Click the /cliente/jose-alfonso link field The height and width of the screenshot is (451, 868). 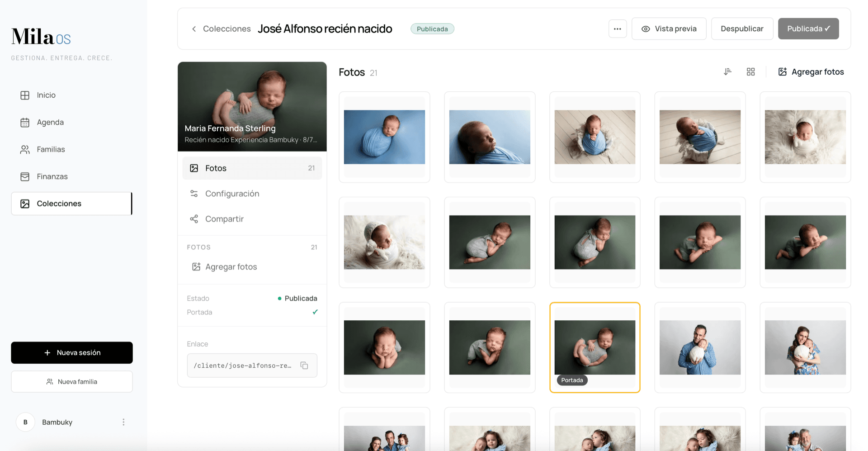pyautogui.click(x=252, y=366)
